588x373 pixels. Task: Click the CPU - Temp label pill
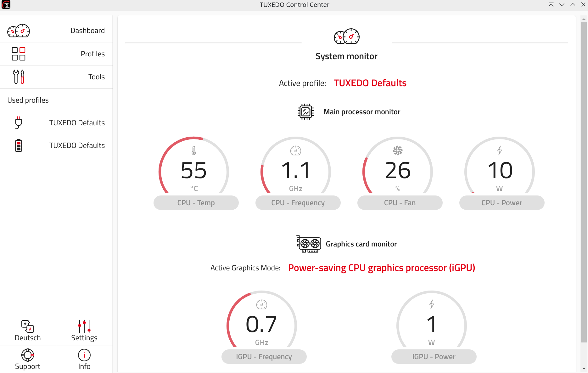coord(196,203)
